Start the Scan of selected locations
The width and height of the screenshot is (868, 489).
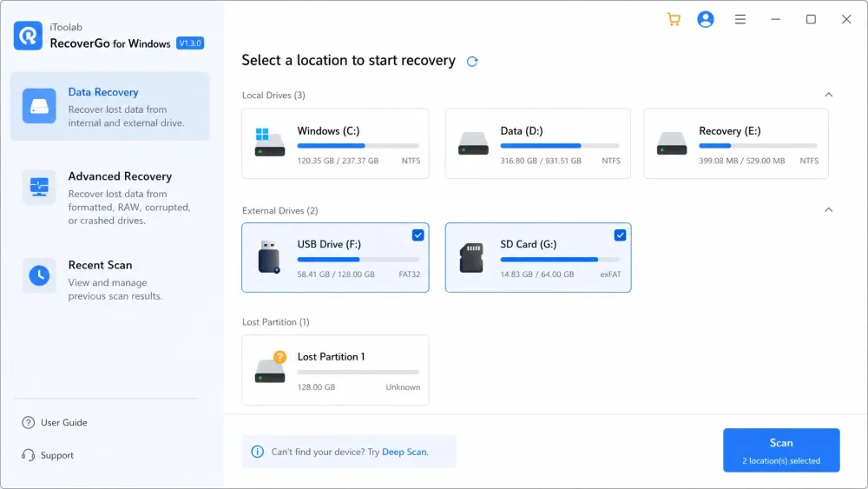[x=781, y=450]
